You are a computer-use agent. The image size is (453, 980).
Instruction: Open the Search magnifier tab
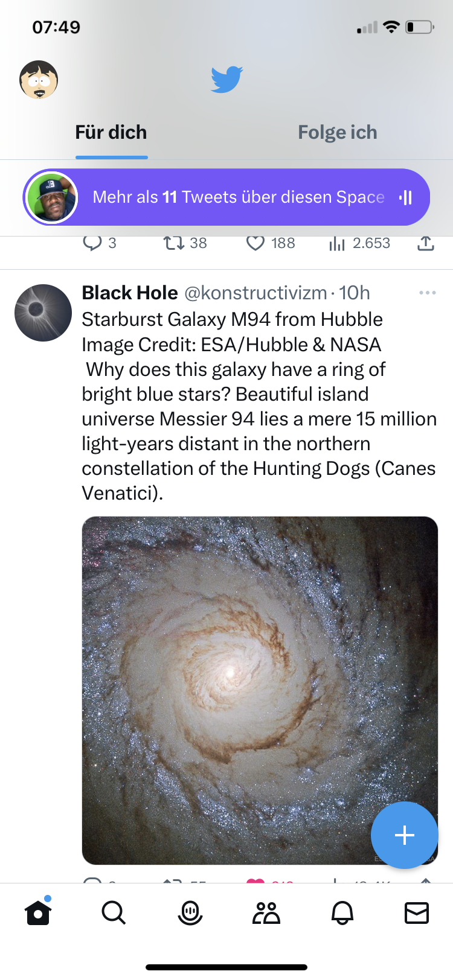114,913
